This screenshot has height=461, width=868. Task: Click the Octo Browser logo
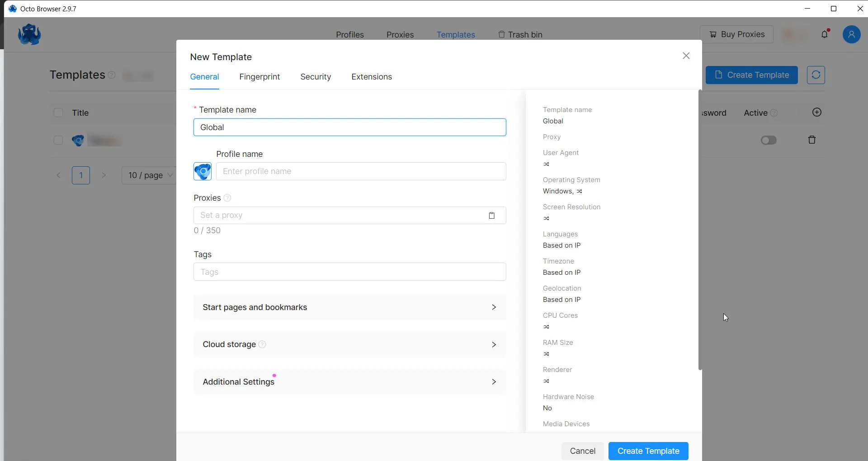click(x=29, y=35)
